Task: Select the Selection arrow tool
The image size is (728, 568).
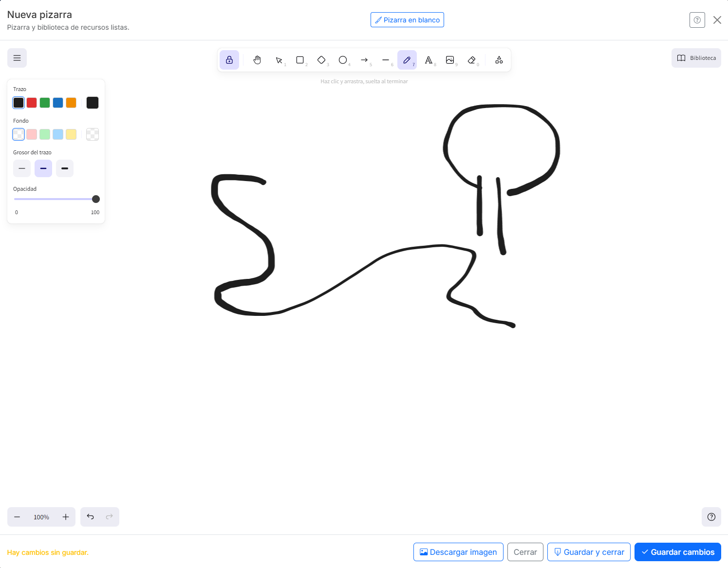Action: [x=279, y=60]
